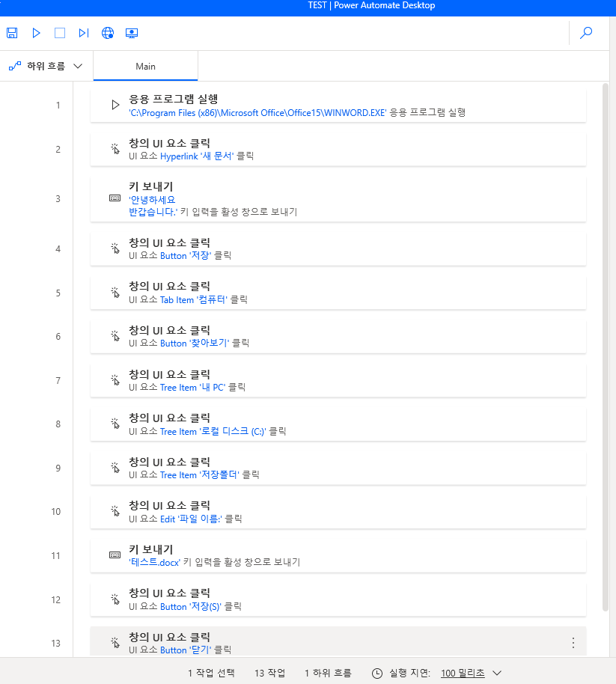Click the '1 작업 선택' status text

(x=212, y=673)
